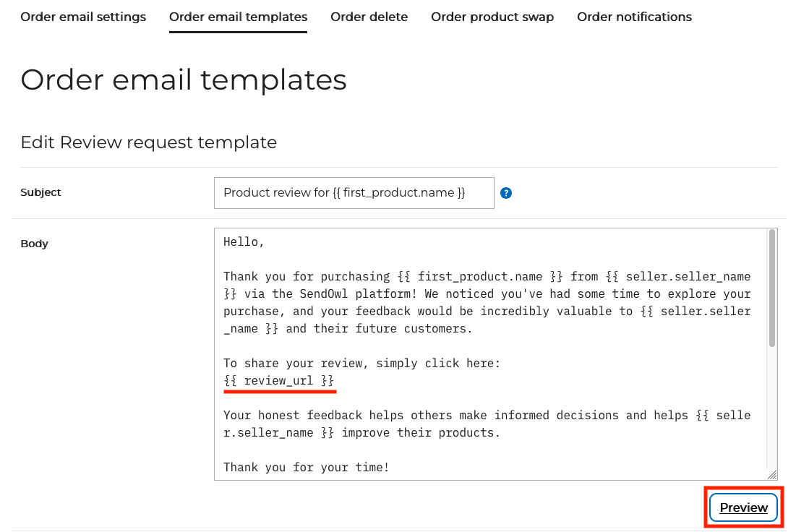Click the "Hello," line in Body
The height and width of the screenshot is (532, 796).
click(244, 242)
